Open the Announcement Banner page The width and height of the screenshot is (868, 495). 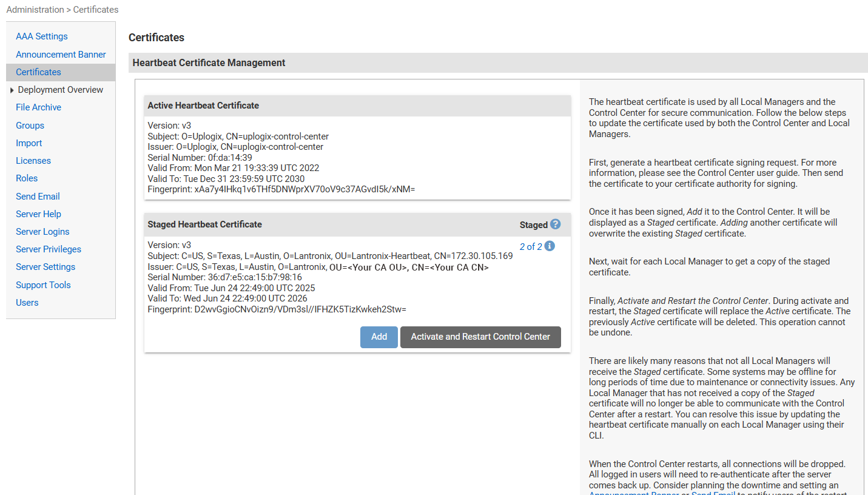click(x=61, y=54)
